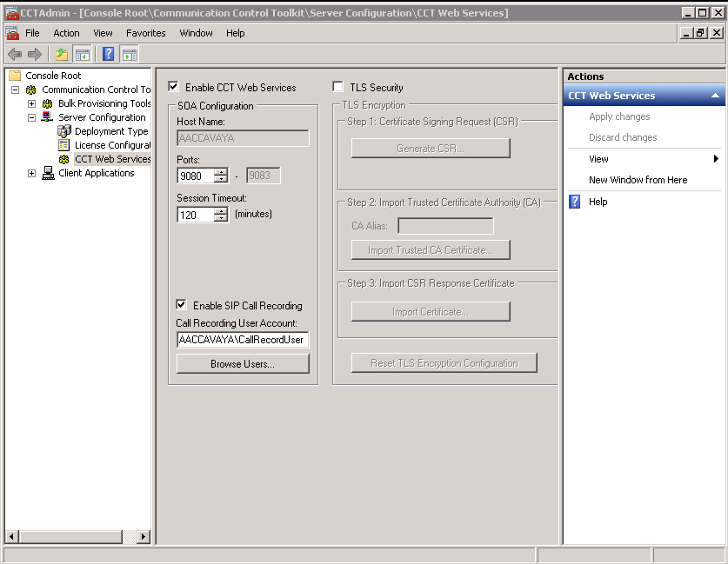Click Apply changes in Actions pane
The image size is (728, 564).
619,116
